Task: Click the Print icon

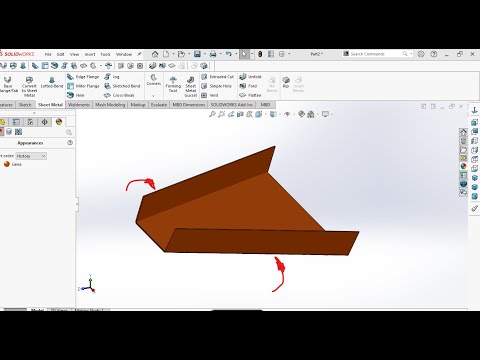Action: 213,54
